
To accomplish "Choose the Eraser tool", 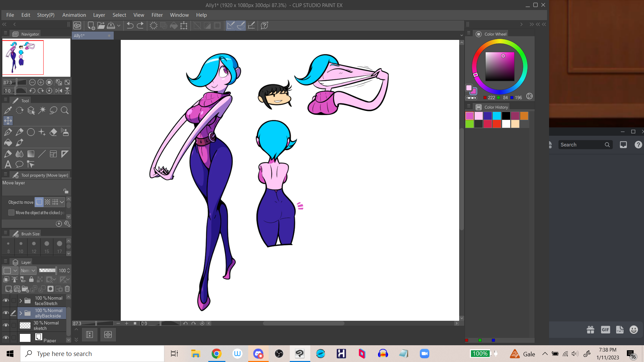I will click(x=53, y=132).
